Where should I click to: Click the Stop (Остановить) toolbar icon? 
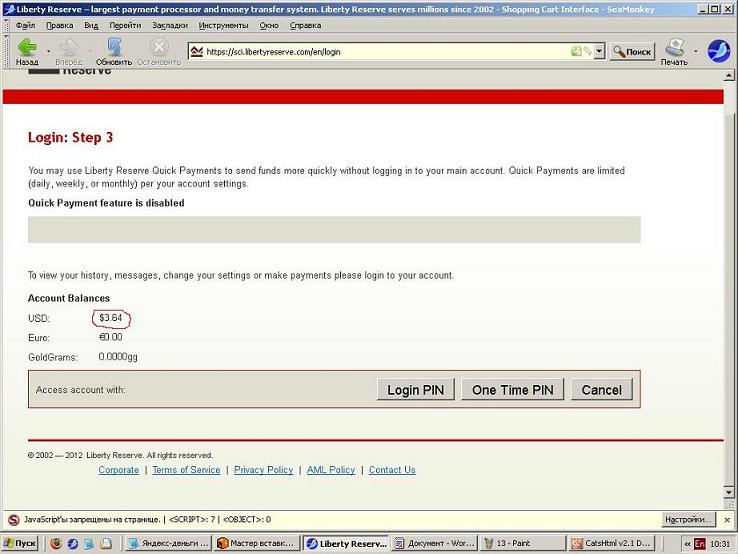pos(159,48)
